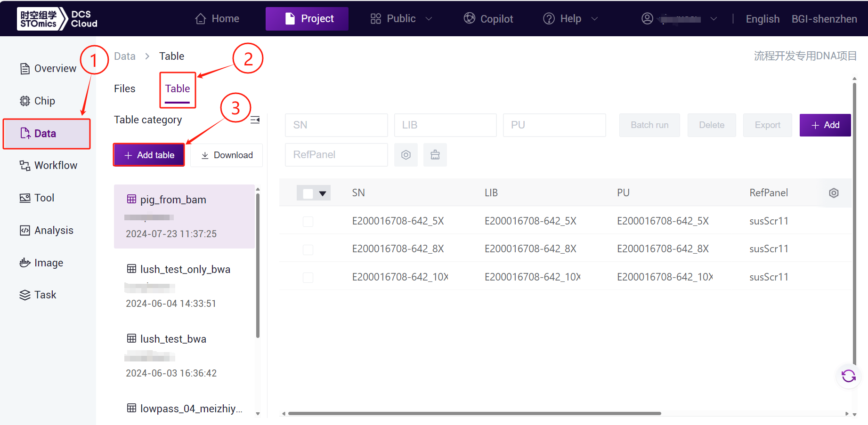The height and width of the screenshot is (425, 868).
Task: Click the SN column header
Action: coord(358,193)
